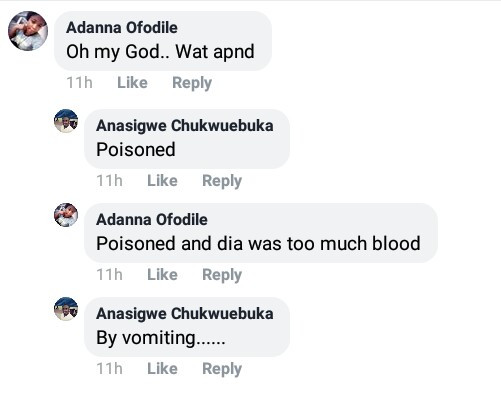Like the 'Oh my God.. Wat apnd' comment
Screen dimensions: 501x396
(132, 83)
